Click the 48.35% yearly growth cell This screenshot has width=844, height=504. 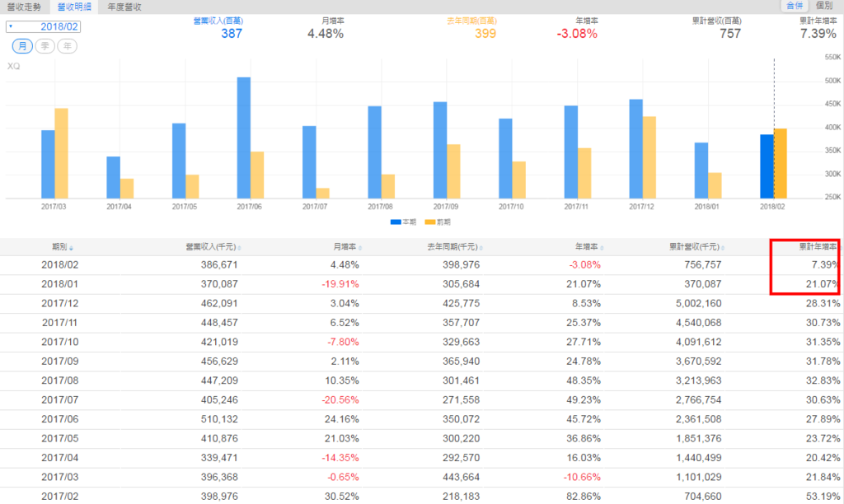[584, 380]
